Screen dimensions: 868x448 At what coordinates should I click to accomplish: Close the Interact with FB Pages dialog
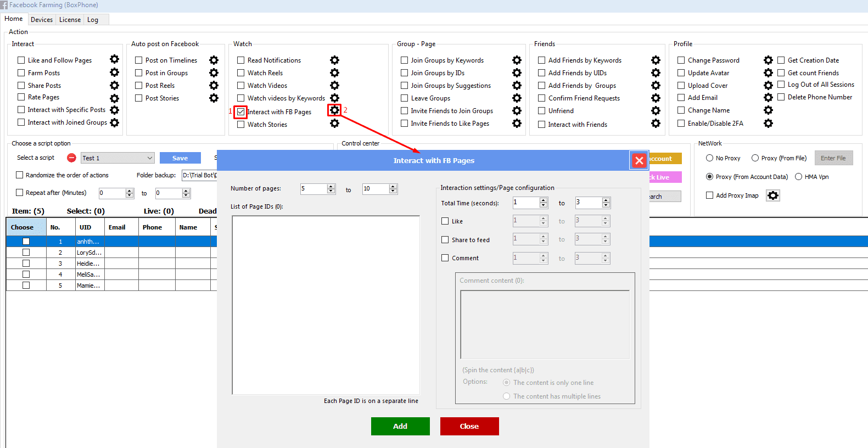point(639,160)
